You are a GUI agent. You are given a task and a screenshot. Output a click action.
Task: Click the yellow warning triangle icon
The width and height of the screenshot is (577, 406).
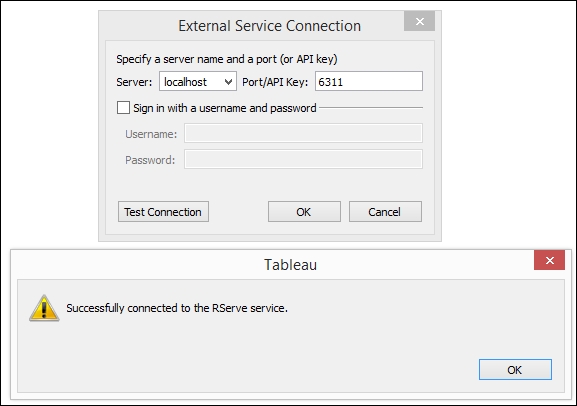point(44,308)
